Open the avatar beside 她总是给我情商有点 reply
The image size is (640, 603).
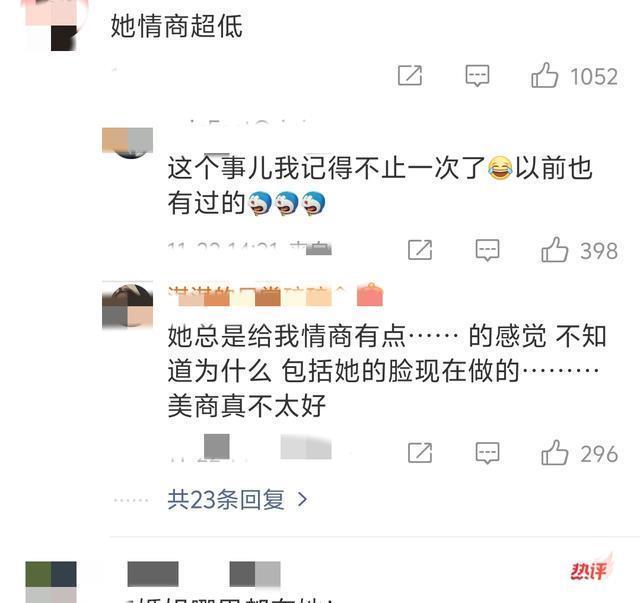127,306
